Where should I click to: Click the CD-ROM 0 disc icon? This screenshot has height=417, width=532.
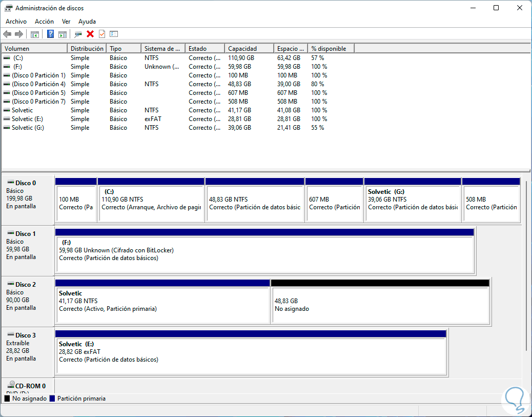pyautogui.click(x=11, y=384)
